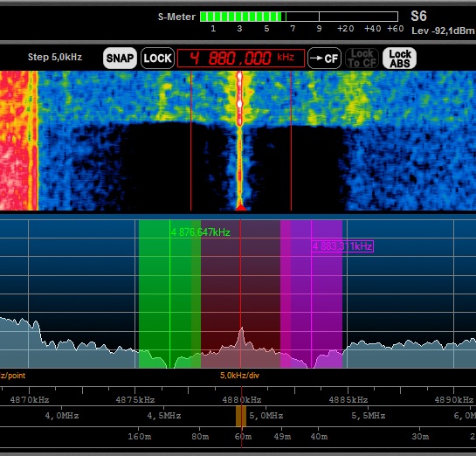The height and width of the screenshot is (456, 476).
Task: Enable the Lock To CF button
Action: click(x=362, y=58)
